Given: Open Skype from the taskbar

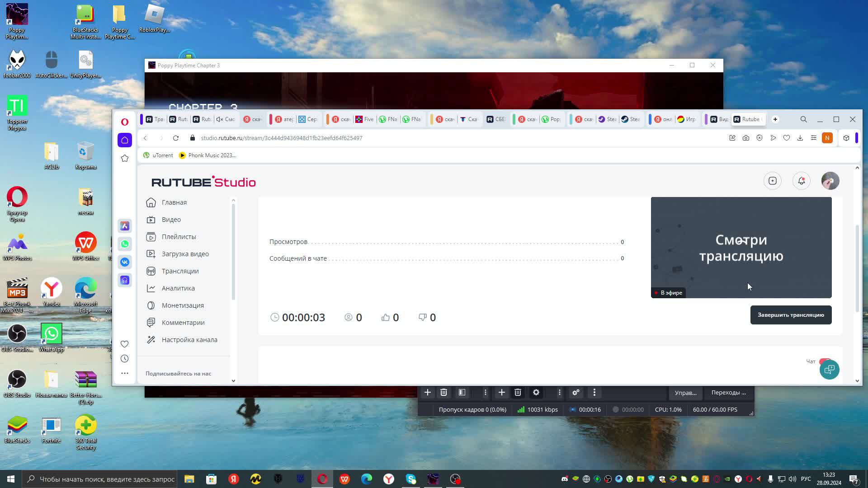Looking at the screenshot, I should tap(411, 479).
